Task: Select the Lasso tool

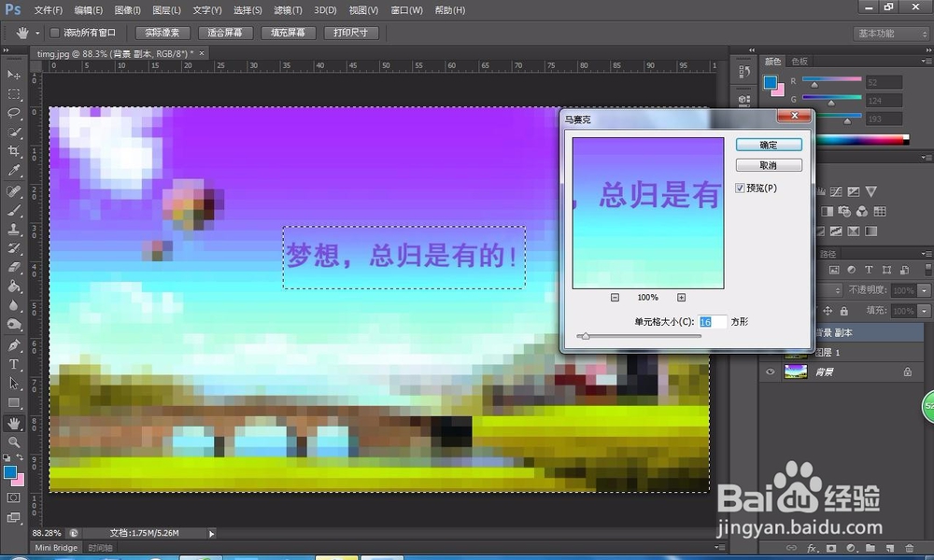Action: [x=13, y=113]
